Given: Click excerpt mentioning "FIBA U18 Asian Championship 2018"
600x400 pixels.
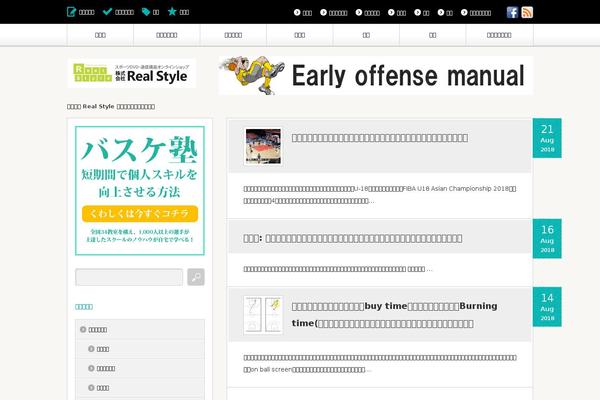Looking at the screenshot, I should tap(380, 194).
